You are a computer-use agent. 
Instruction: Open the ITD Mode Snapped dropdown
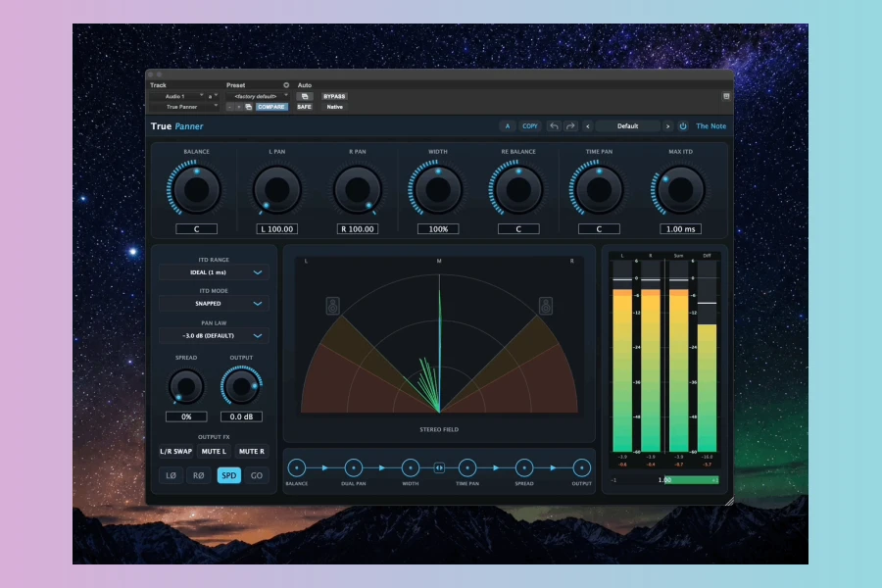coord(214,303)
